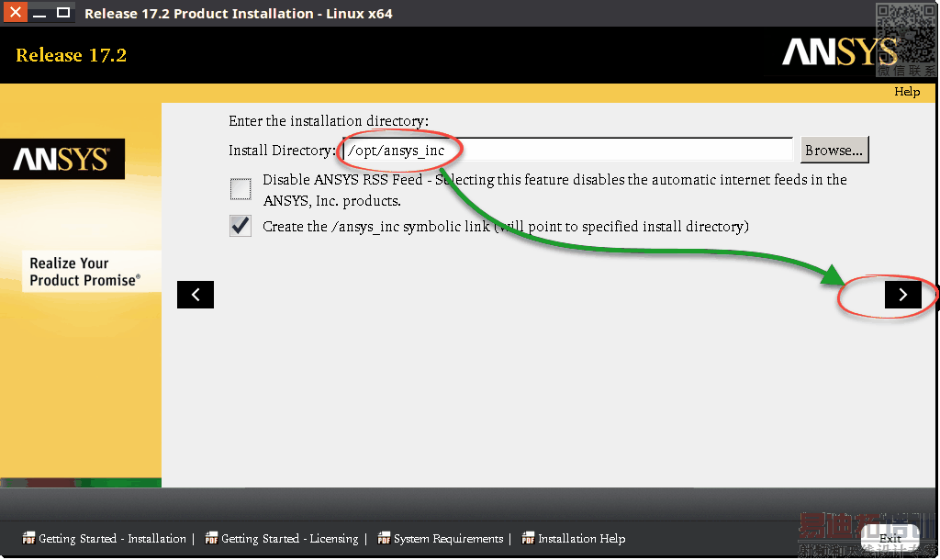Click PDF icon beside Getting Started - Installation
Viewport: 940px width, 560px height.
point(28,538)
